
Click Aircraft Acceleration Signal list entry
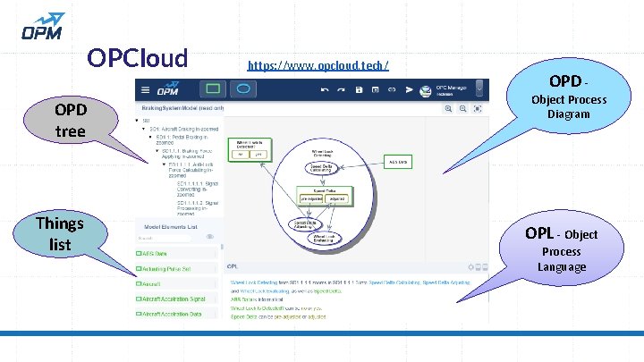click(x=176, y=299)
